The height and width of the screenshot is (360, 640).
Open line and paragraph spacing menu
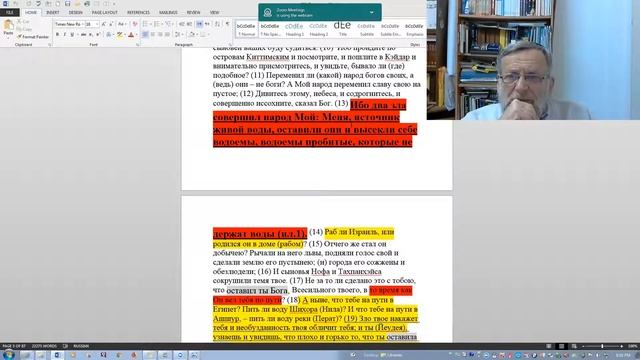(x=179, y=35)
